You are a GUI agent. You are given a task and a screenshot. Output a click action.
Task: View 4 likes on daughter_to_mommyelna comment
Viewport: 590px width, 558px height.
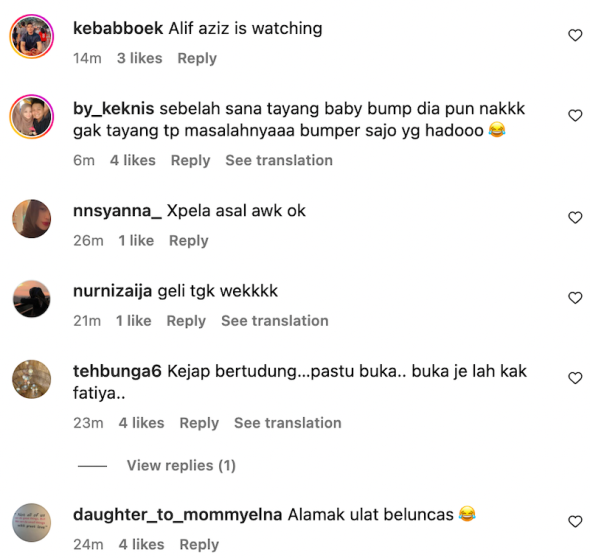click(x=141, y=545)
